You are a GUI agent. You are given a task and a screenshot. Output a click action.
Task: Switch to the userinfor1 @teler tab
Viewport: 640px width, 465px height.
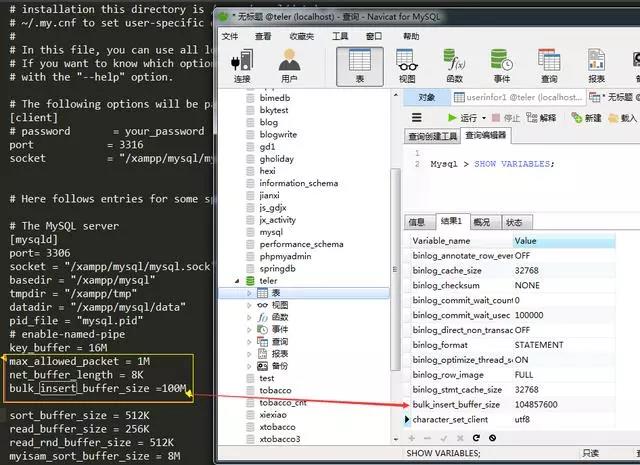coord(518,97)
